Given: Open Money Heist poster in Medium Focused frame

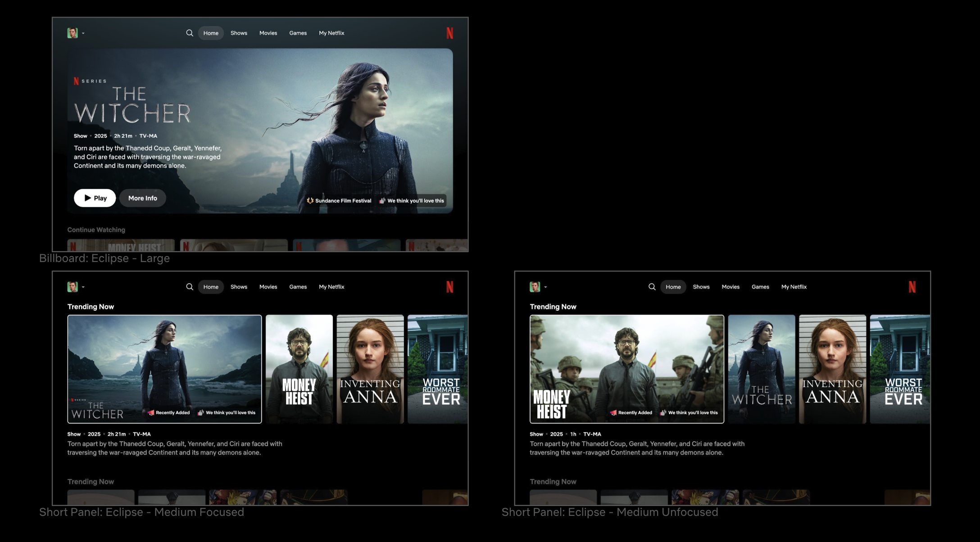Looking at the screenshot, I should point(299,369).
